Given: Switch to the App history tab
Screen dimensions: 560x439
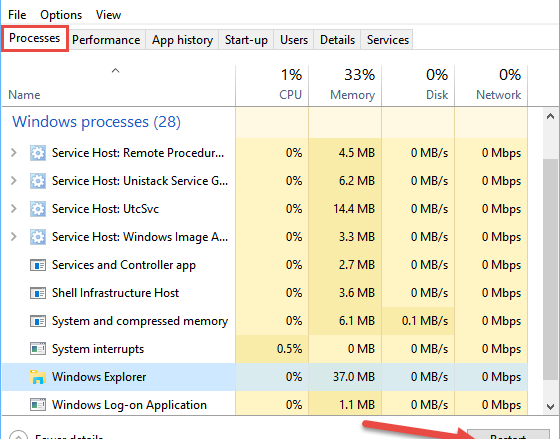Looking at the screenshot, I should coord(182,40).
